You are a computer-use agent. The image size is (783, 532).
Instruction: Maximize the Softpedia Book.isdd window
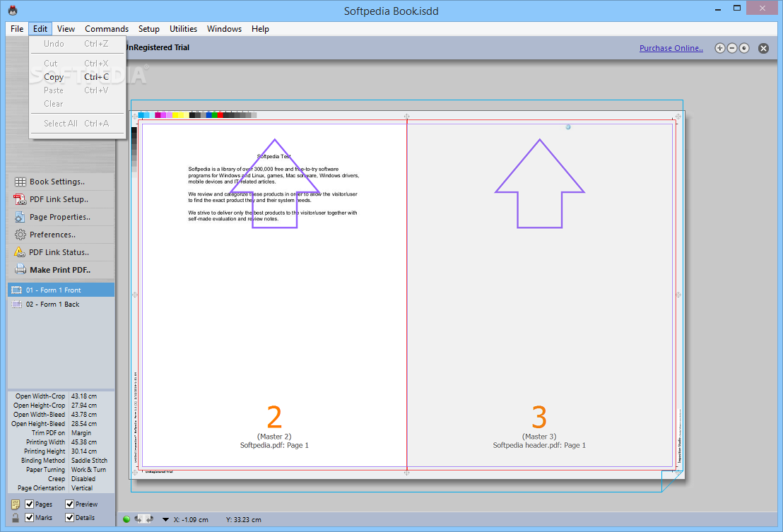(x=736, y=8)
